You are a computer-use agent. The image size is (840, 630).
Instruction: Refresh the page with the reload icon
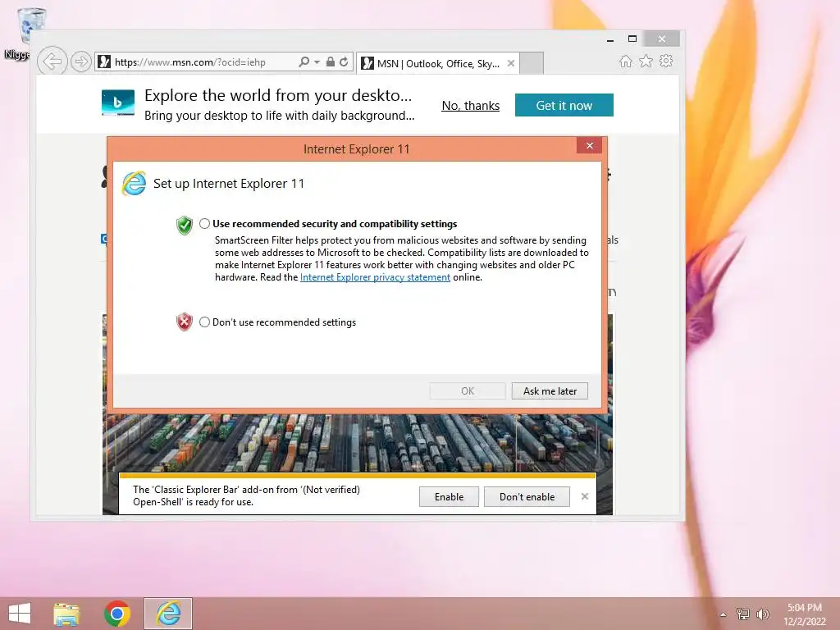[x=344, y=62]
